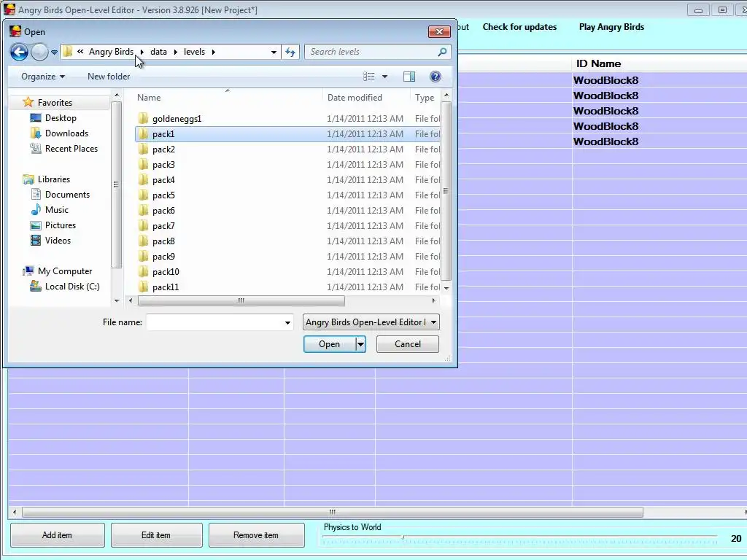Image resolution: width=747 pixels, height=560 pixels.
Task: Select the pack2 folder icon
Action: (143, 149)
